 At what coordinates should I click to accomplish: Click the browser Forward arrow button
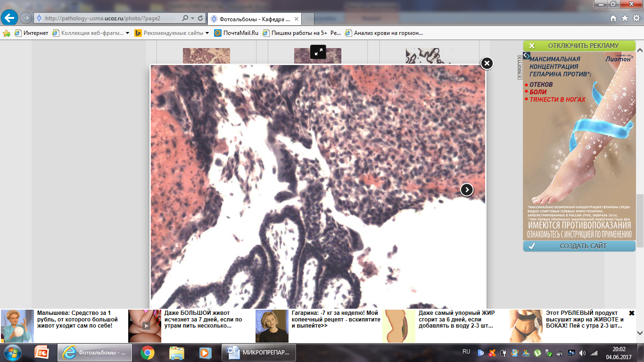tap(26, 18)
